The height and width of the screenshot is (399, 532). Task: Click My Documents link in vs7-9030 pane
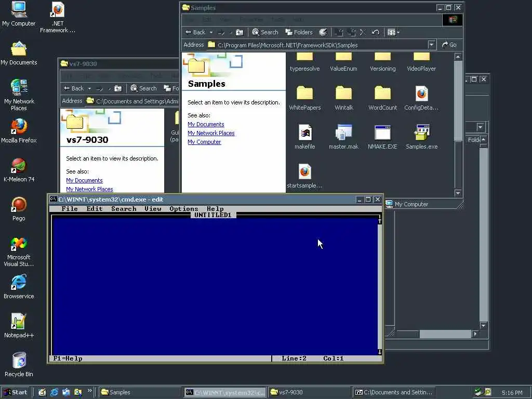[84, 180]
